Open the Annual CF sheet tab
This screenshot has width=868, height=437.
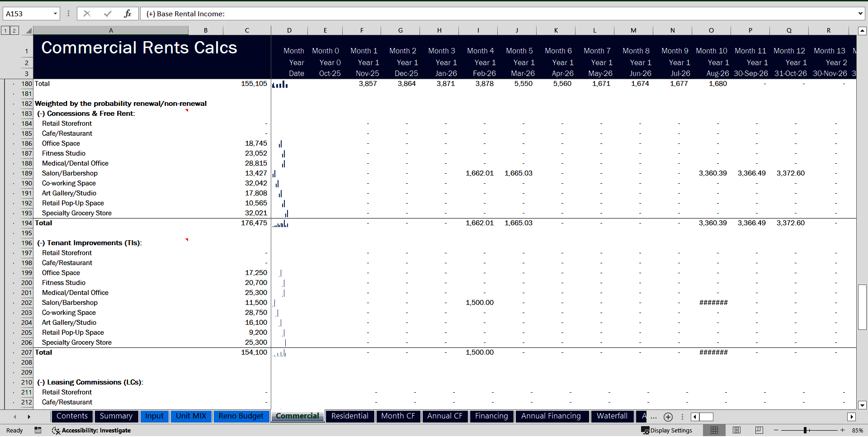click(x=445, y=416)
